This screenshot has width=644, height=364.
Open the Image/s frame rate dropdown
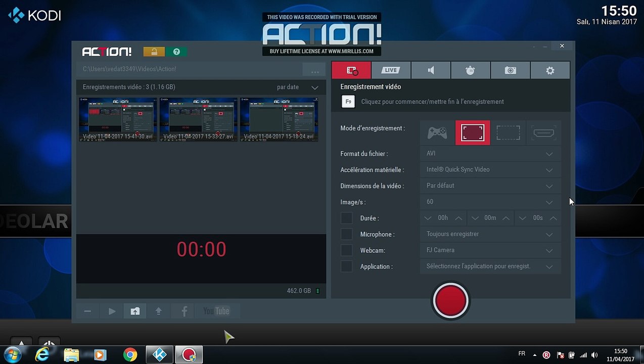(490, 202)
